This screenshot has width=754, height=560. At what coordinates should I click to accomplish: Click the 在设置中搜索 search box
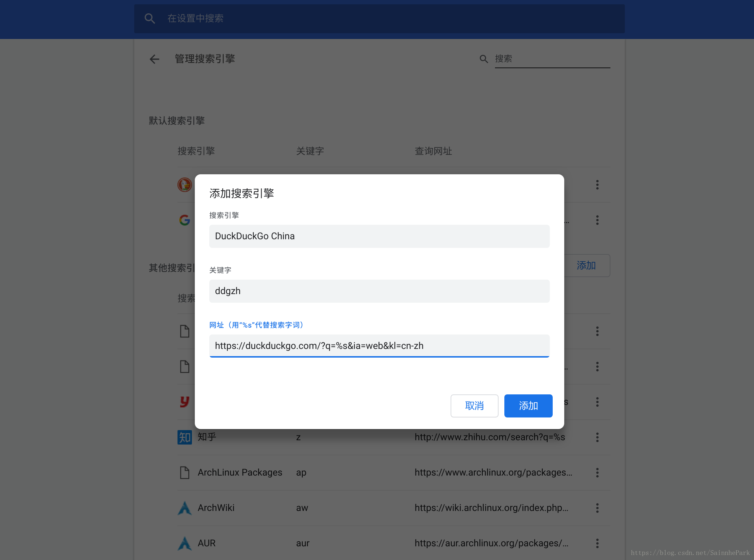(379, 18)
